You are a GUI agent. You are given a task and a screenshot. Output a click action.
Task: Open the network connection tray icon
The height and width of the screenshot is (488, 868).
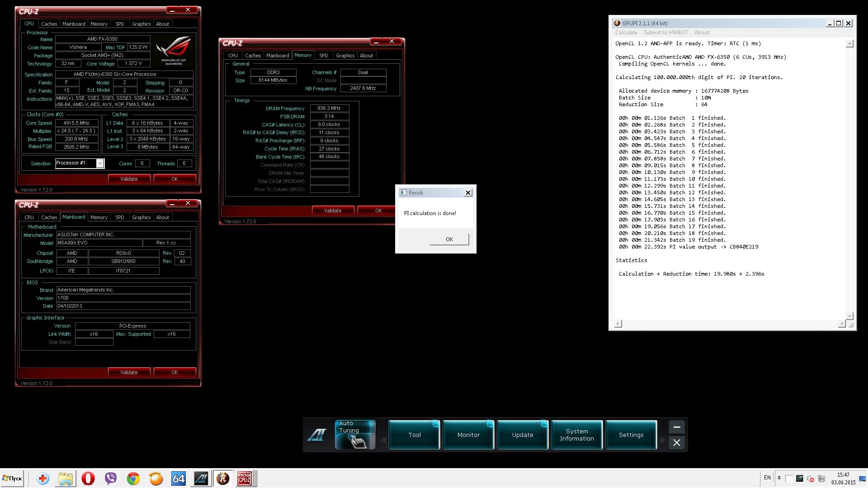point(821,478)
